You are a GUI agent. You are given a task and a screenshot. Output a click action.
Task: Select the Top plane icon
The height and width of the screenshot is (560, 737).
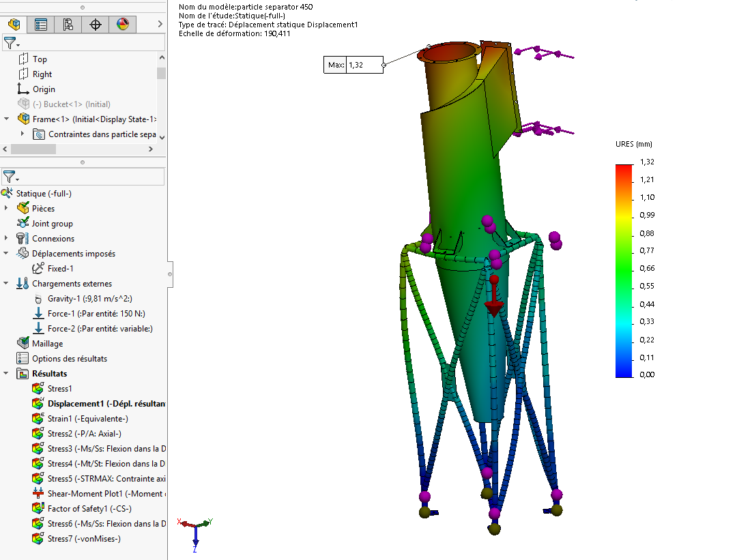23,59
